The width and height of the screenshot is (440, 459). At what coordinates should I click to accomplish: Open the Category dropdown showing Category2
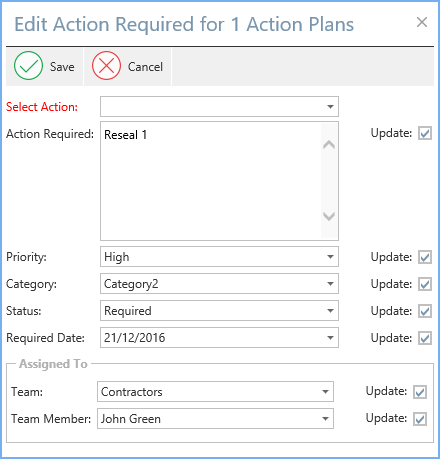(330, 284)
